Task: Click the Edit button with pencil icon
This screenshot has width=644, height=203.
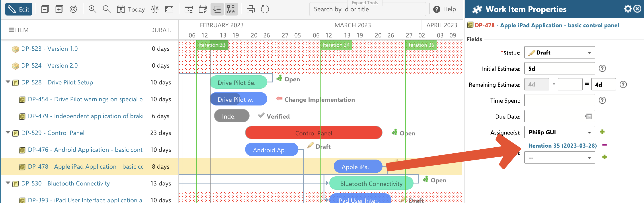Action: tap(19, 9)
